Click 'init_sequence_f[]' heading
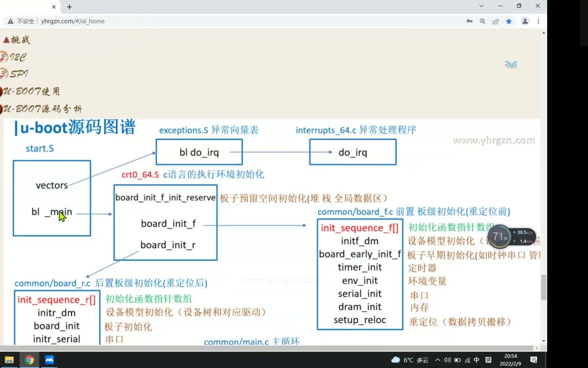588x368 pixels. (x=360, y=228)
